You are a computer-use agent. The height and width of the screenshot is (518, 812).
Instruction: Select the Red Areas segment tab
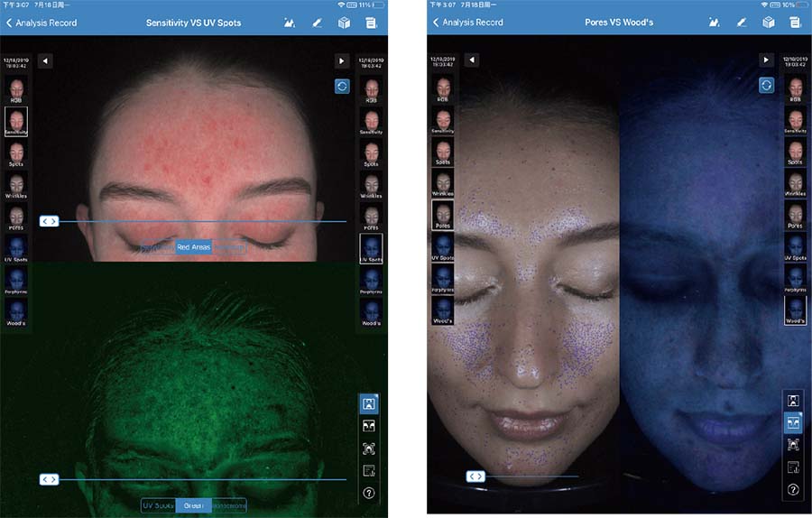[194, 247]
